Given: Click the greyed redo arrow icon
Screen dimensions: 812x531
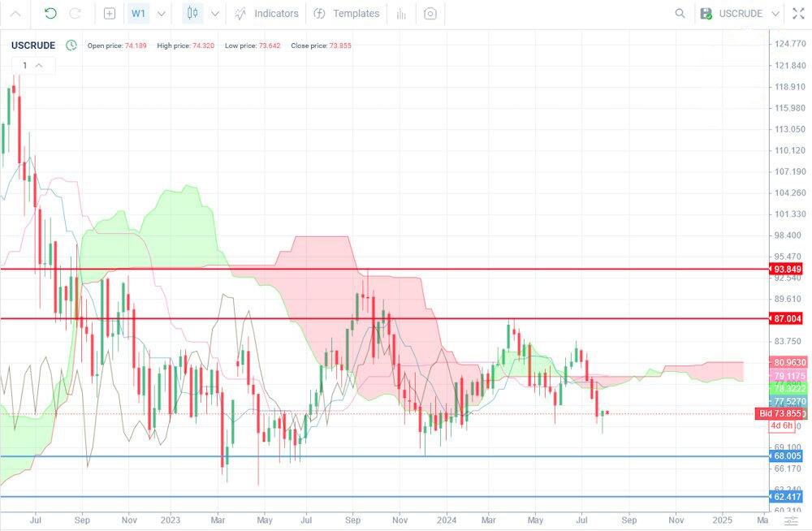Looking at the screenshot, I should (x=75, y=14).
